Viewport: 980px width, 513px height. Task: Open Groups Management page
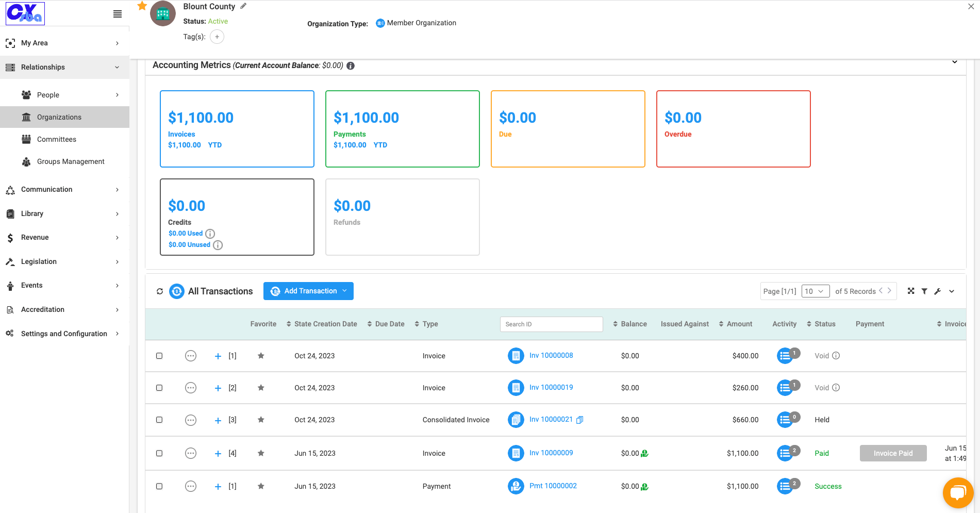coord(64,161)
